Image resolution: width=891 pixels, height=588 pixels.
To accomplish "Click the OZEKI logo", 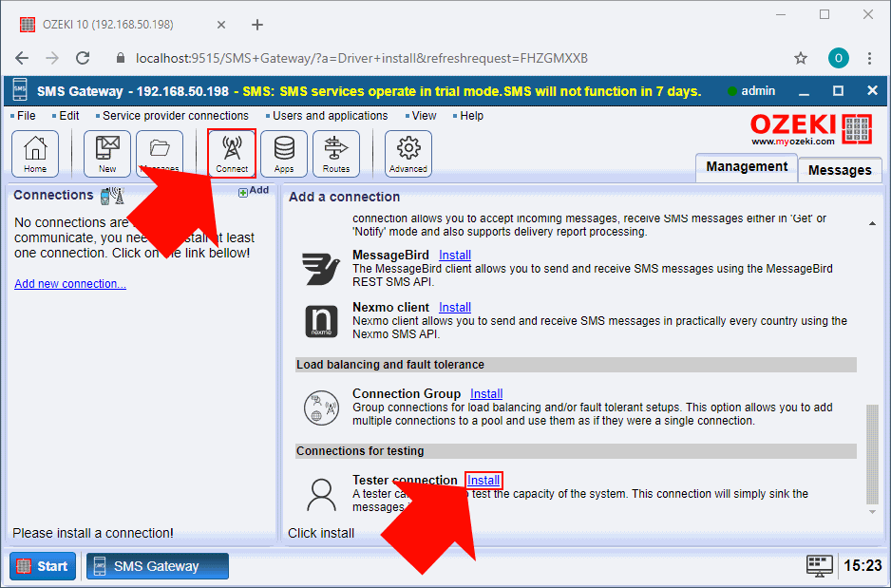I will tap(810, 129).
